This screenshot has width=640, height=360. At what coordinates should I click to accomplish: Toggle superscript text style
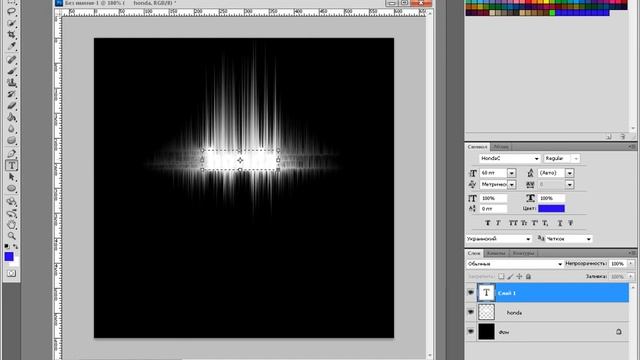tap(535, 223)
